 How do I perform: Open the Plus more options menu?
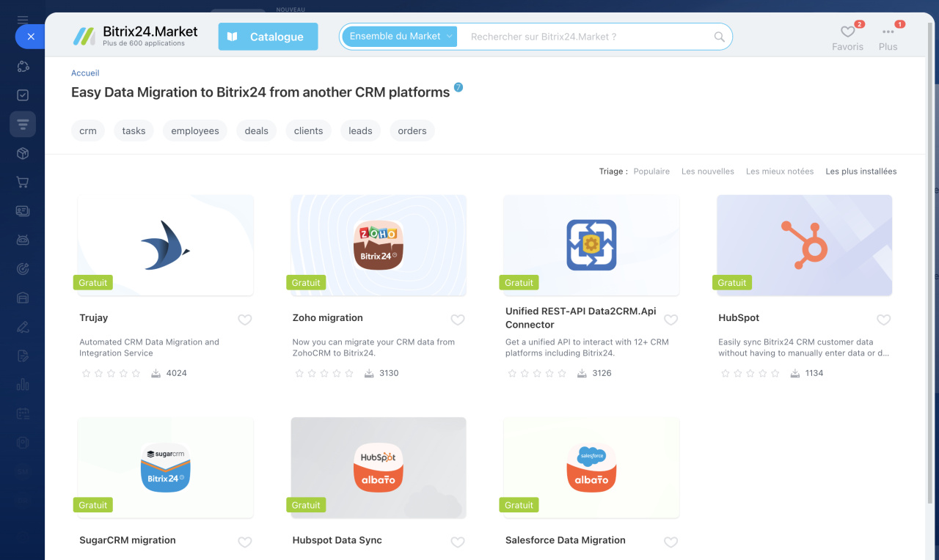[x=888, y=38]
